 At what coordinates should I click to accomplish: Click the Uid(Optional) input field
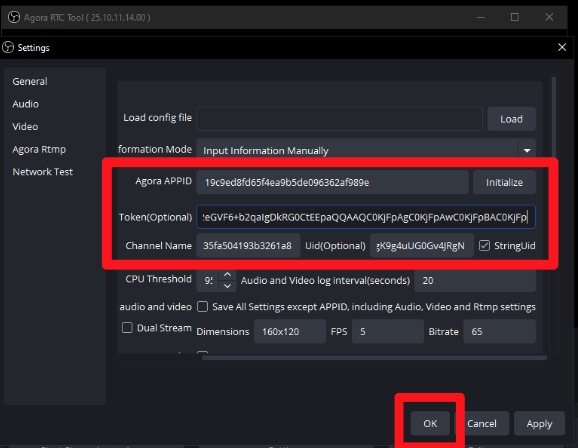tap(422, 246)
